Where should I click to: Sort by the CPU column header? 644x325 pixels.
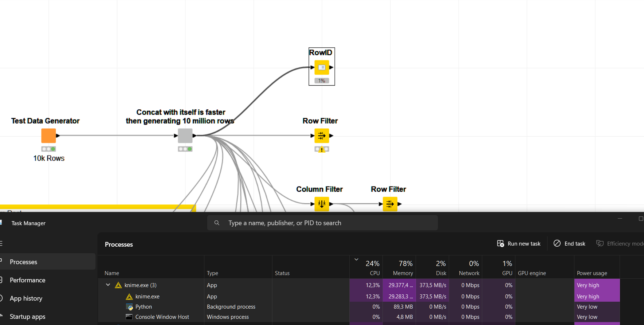pos(366,267)
